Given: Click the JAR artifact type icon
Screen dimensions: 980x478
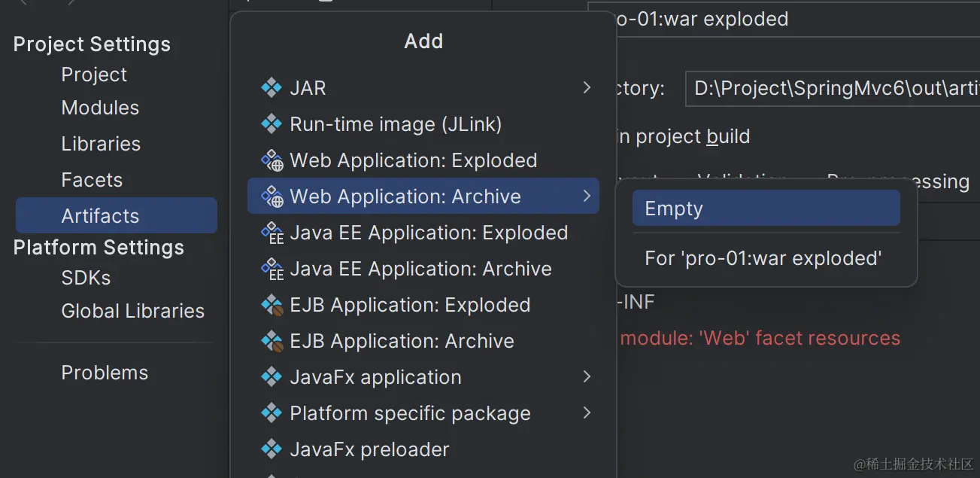Looking at the screenshot, I should [x=271, y=88].
